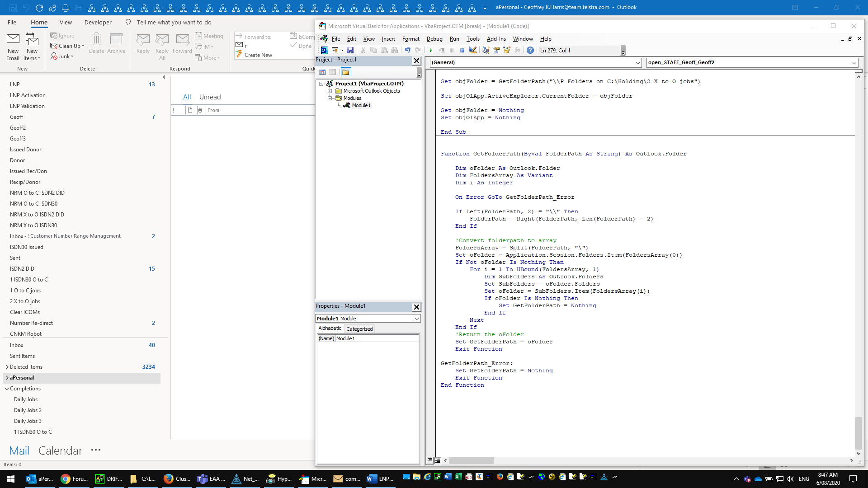
Task: Toggle Design Mode icon in VBA toolbar
Action: coord(473,50)
